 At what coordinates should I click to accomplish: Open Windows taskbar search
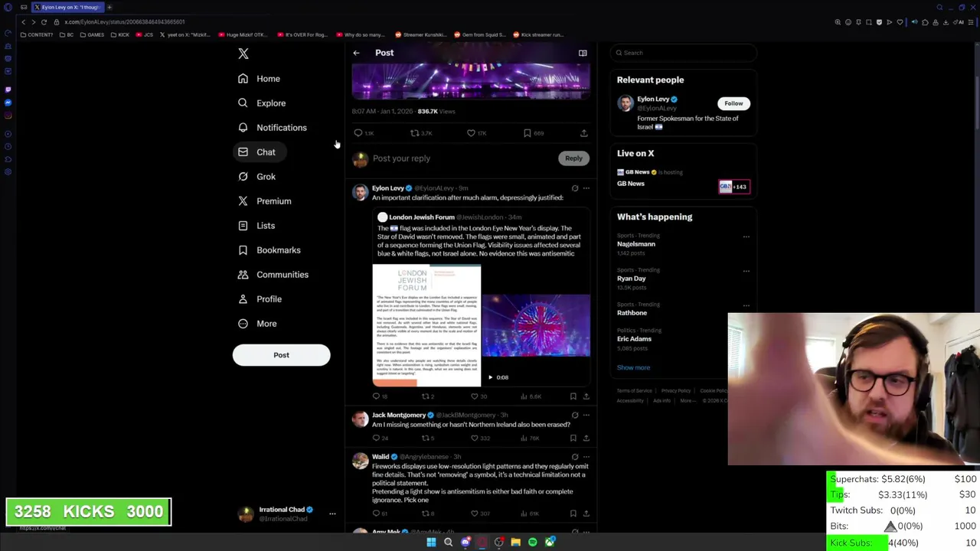tap(448, 543)
